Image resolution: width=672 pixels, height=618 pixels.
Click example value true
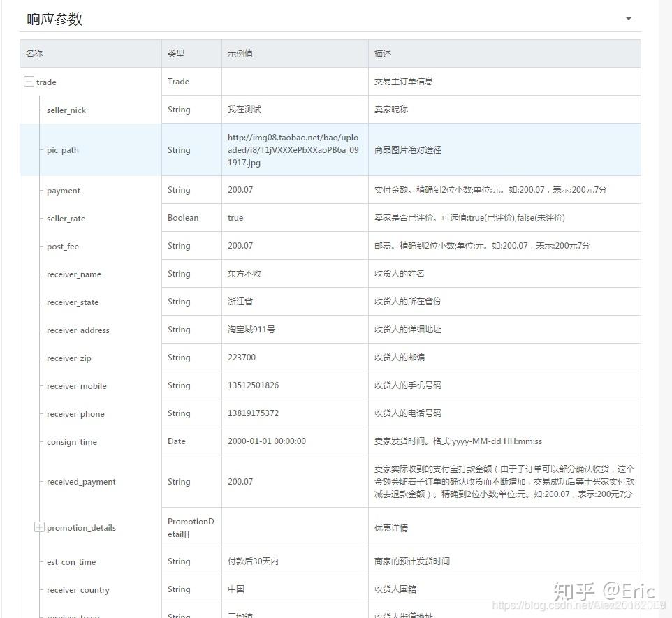point(235,218)
